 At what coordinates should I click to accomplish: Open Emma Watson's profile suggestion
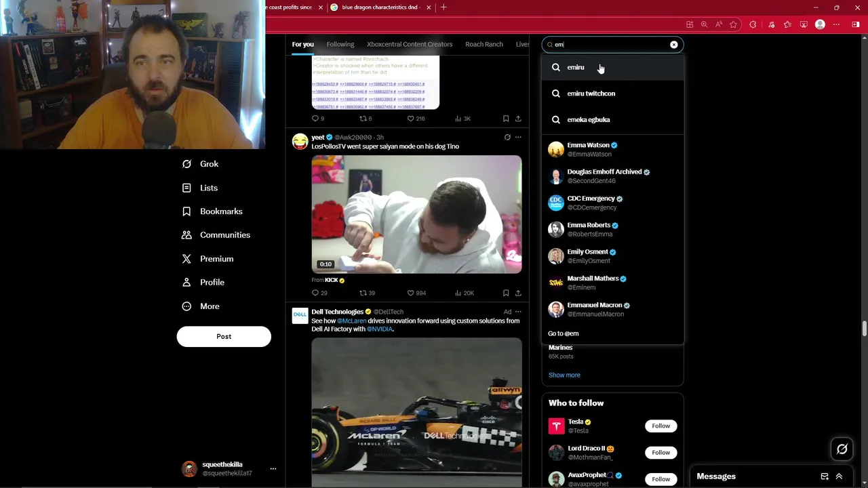click(x=612, y=149)
